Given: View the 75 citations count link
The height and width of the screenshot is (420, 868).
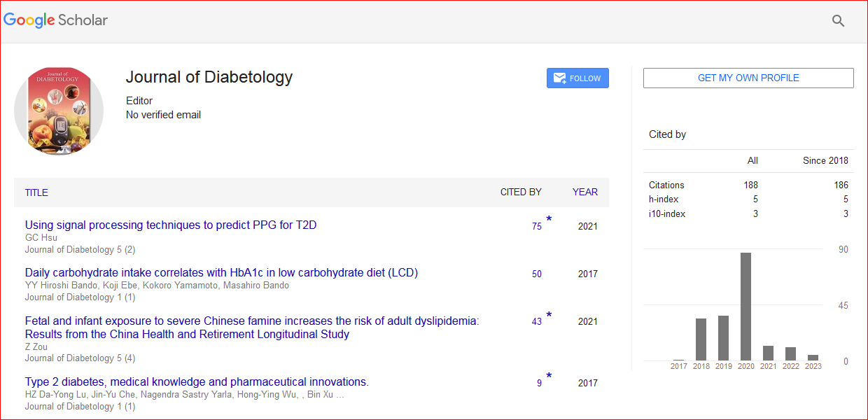Looking at the screenshot, I should click(x=536, y=227).
